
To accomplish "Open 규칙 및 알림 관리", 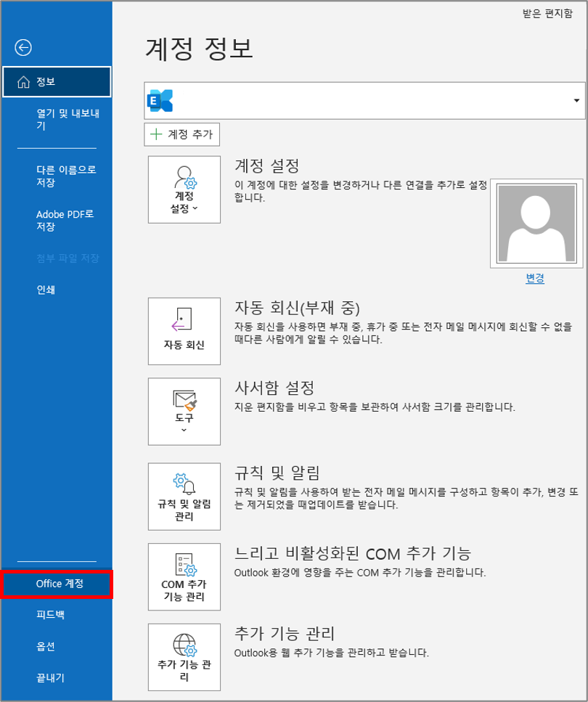I will pos(184,497).
